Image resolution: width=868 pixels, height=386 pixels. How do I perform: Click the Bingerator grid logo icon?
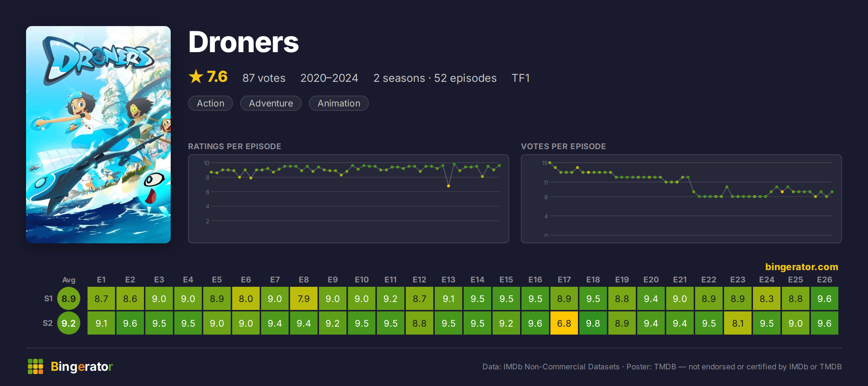[x=35, y=366]
